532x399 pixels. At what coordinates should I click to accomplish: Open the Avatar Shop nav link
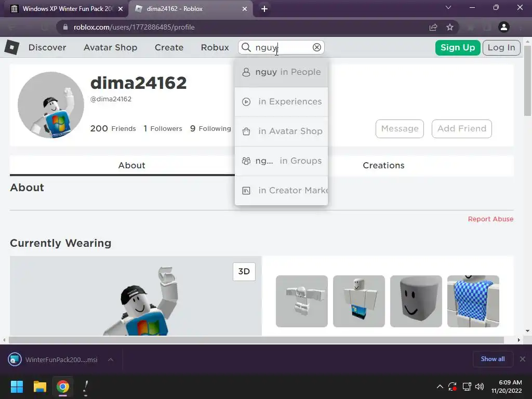tap(110, 47)
